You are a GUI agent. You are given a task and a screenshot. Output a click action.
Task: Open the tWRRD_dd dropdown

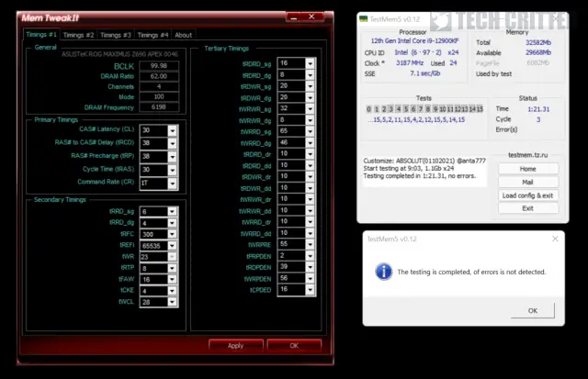(311, 233)
